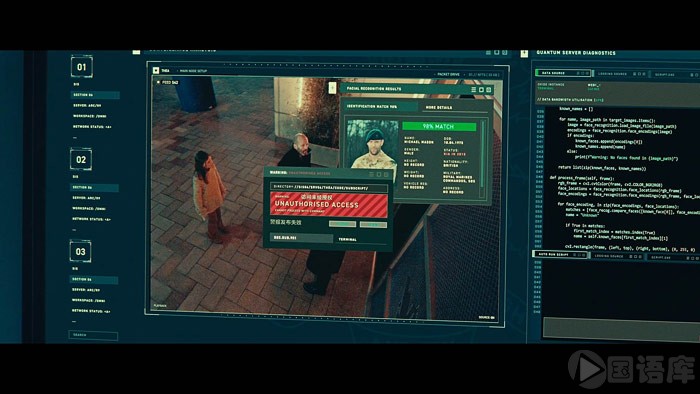This screenshot has height=394, width=700.
Task: Click the Workspace row under node 03
Action: (88, 300)
